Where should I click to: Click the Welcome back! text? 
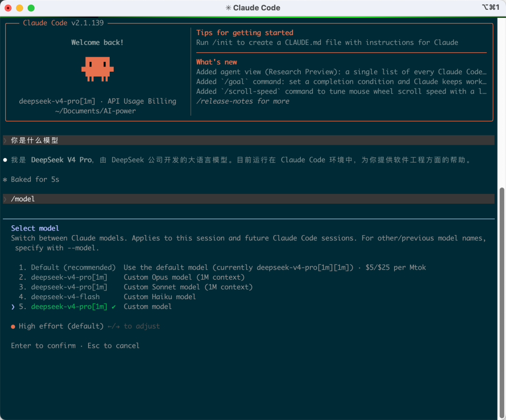pyautogui.click(x=97, y=43)
